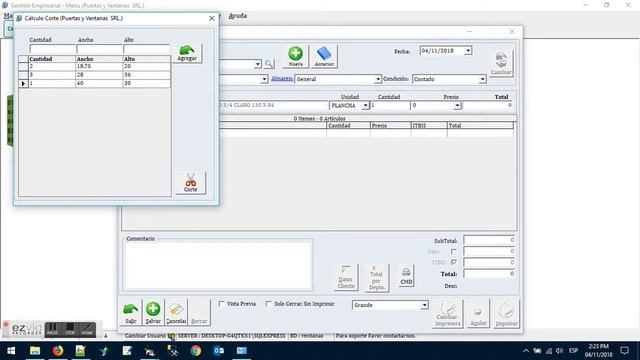Click the magnifier search icon
The width and height of the screenshot is (640, 360).
click(x=269, y=64)
